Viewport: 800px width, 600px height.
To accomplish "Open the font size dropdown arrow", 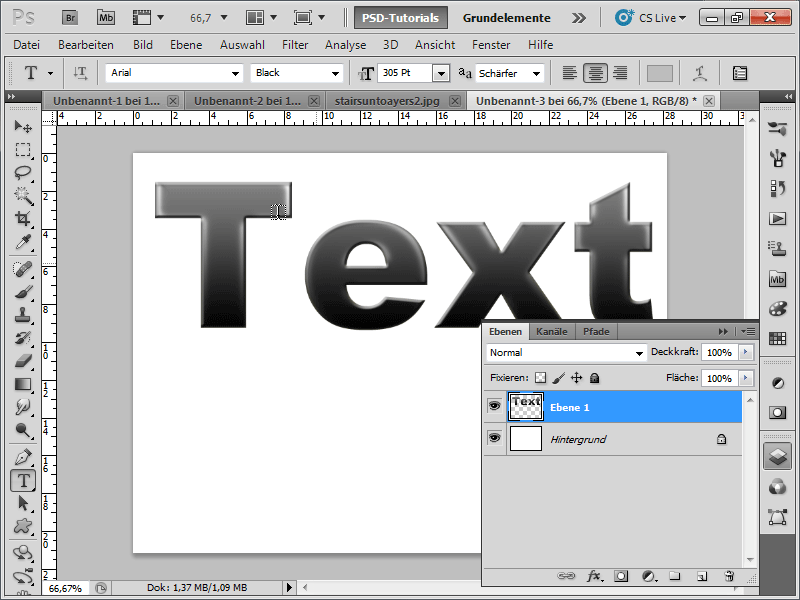I will [x=441, y=73].
